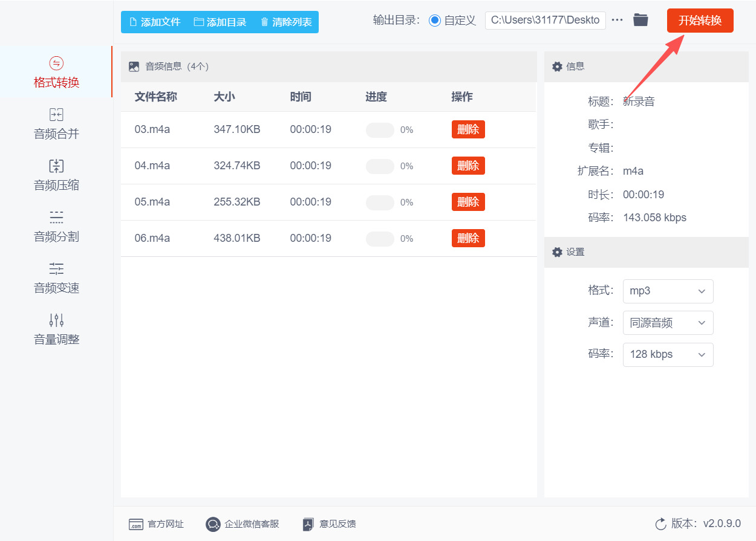This screenshot has height=541, width=756.
Task: Switch to 音频合并 tab label
Action: click(56, 134)
